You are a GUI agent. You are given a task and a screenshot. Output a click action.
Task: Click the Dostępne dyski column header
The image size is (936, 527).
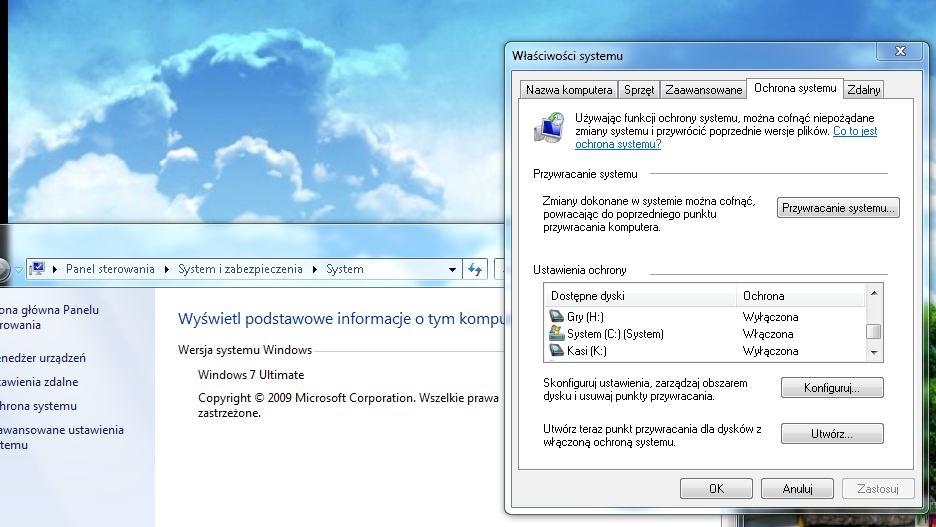640,295
